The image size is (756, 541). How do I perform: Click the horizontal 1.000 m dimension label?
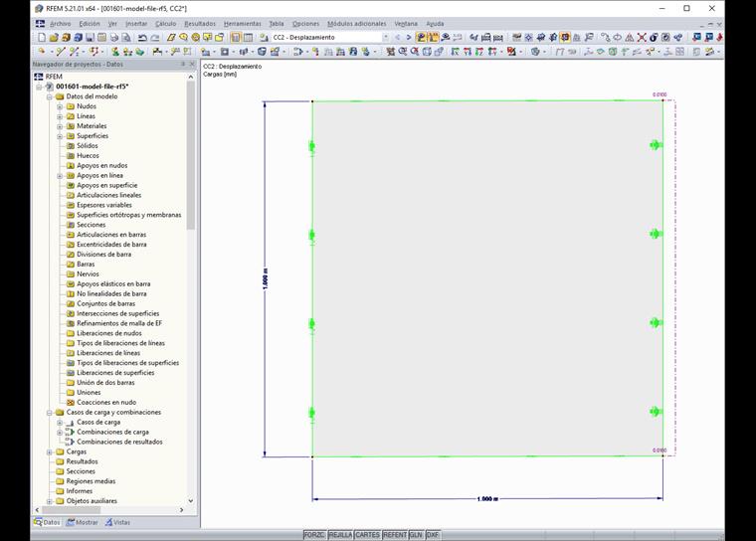point(487,499)
